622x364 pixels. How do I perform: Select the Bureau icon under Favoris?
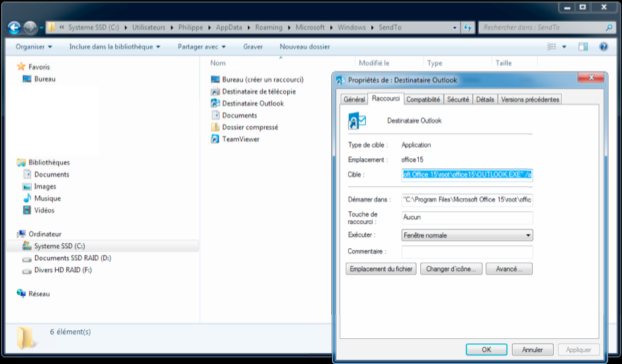point(27,79)
